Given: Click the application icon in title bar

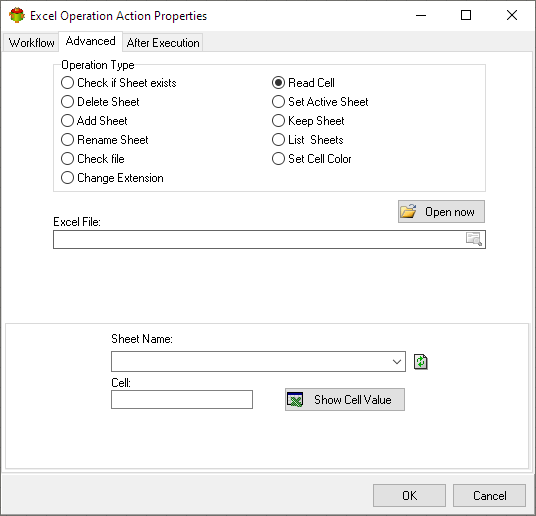Looking at the screenshot, I should point(17,15).
